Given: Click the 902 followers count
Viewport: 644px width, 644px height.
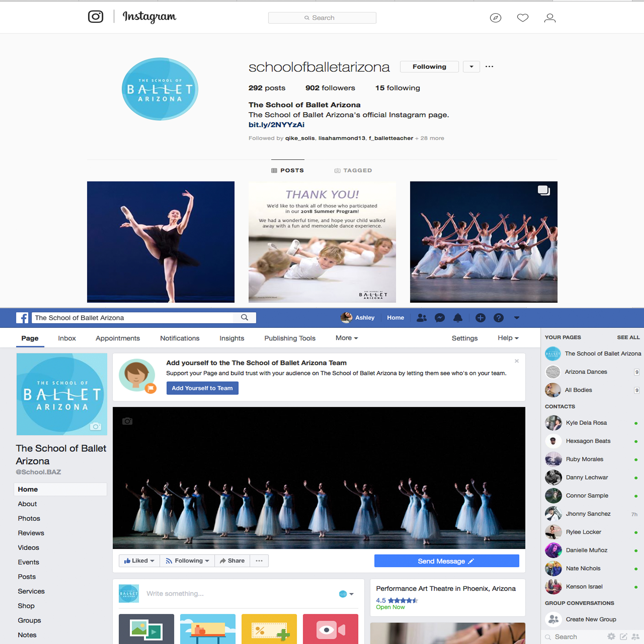Looking at the screenshot, I should tap(330, 88).
